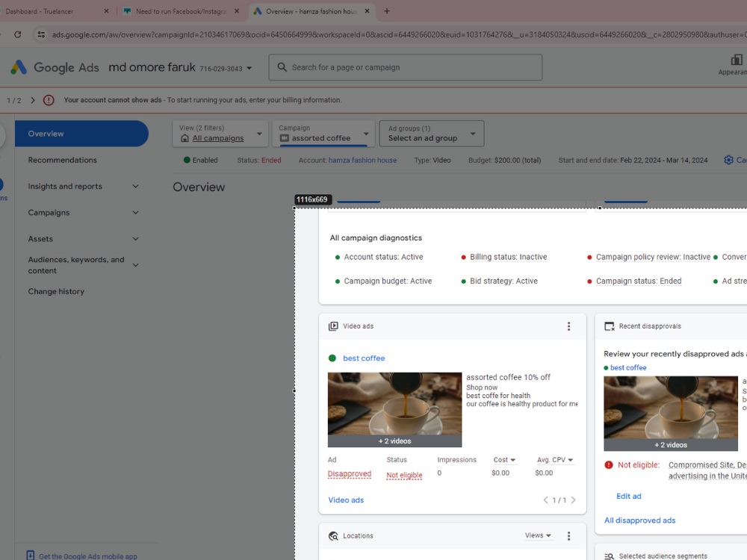The height and width of the screenshot is (560, 747).
Task: Go to next notification with chevron arrow
Action: pyautogui.click(x=33, y=100)
